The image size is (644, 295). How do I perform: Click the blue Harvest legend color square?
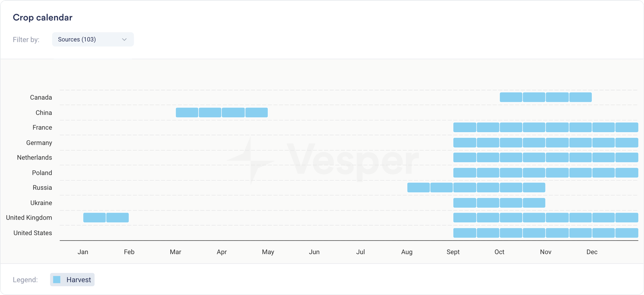pos(57,280)
